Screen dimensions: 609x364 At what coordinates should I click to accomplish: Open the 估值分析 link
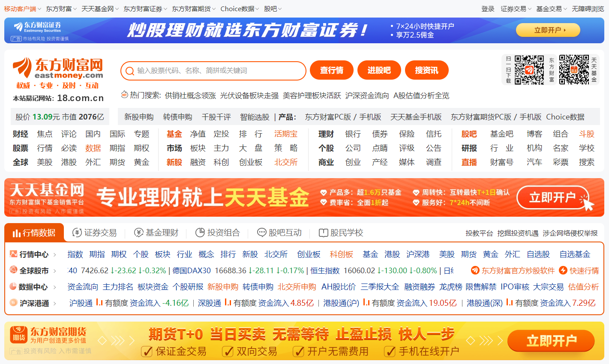tap(583, 287)
